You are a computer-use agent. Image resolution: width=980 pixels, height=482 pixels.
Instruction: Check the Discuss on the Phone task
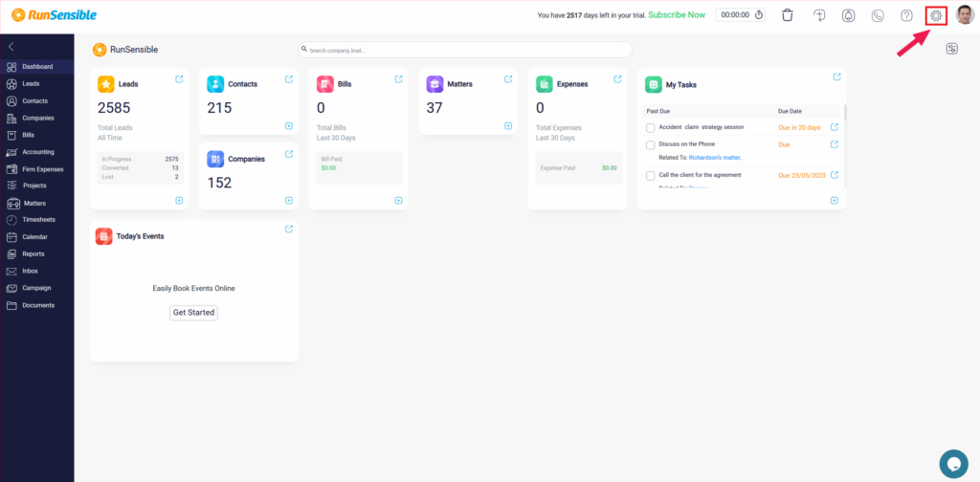pyautogui.click(x=651, y=144)
